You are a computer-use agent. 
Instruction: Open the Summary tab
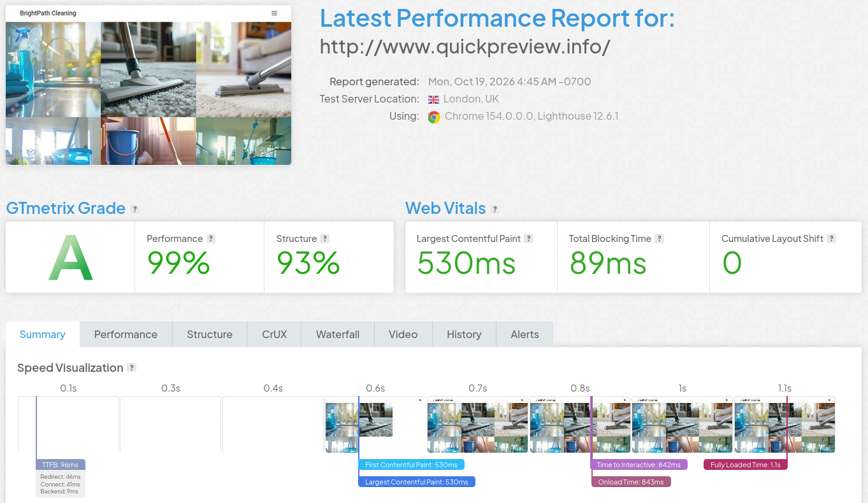tap(43, 334)
